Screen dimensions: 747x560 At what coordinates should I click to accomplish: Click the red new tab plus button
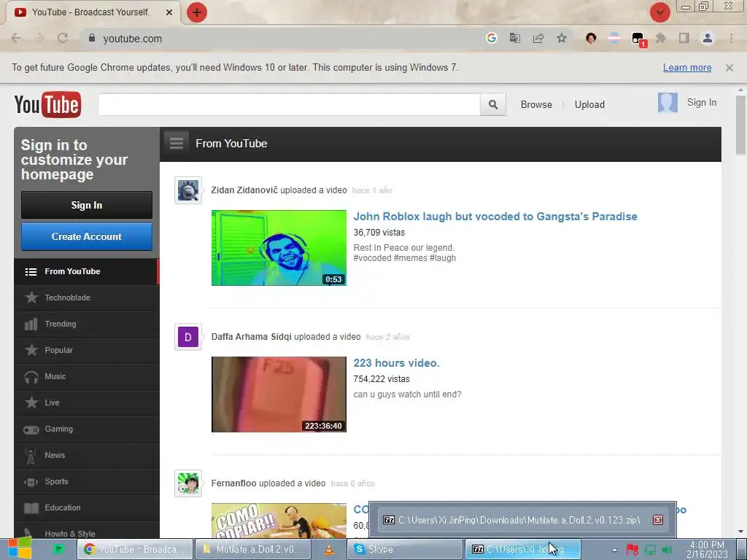pos(197,12)
